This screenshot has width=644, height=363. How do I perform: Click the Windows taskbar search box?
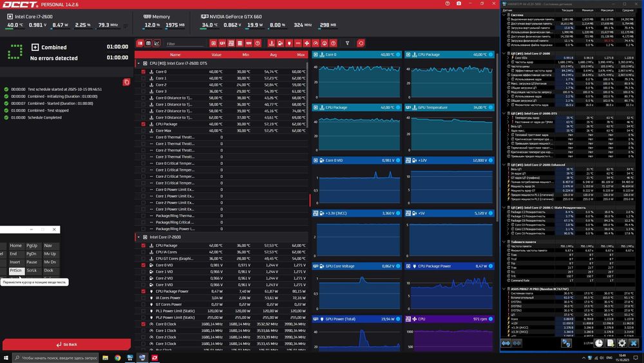point(55,358)
